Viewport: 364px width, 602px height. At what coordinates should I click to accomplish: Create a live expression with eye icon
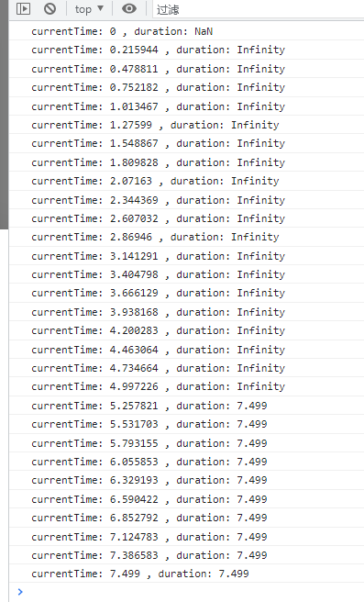coord(129,8)
